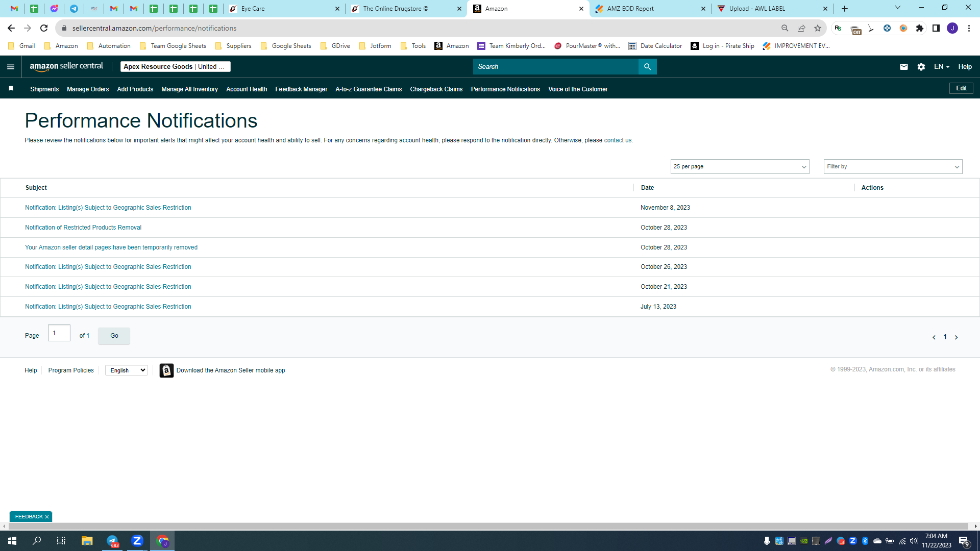Screen dimensions: 980x551
Task: Click the browser back arrow
Action: pos(11,28)
